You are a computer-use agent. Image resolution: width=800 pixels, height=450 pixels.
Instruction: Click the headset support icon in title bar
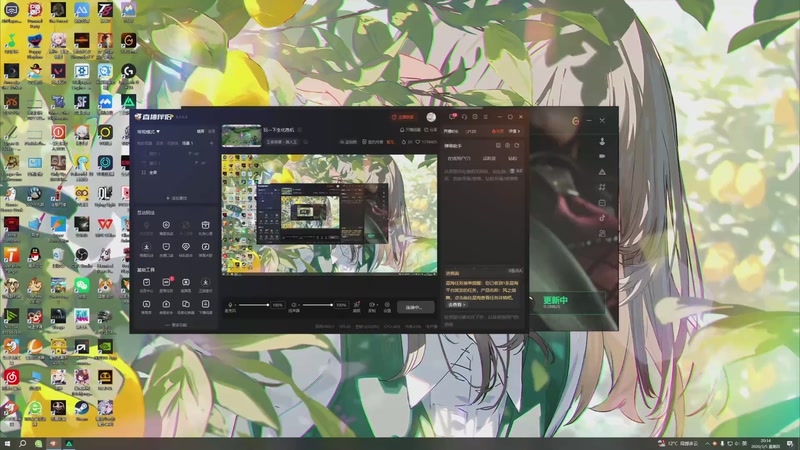click(x=464, y=117)
